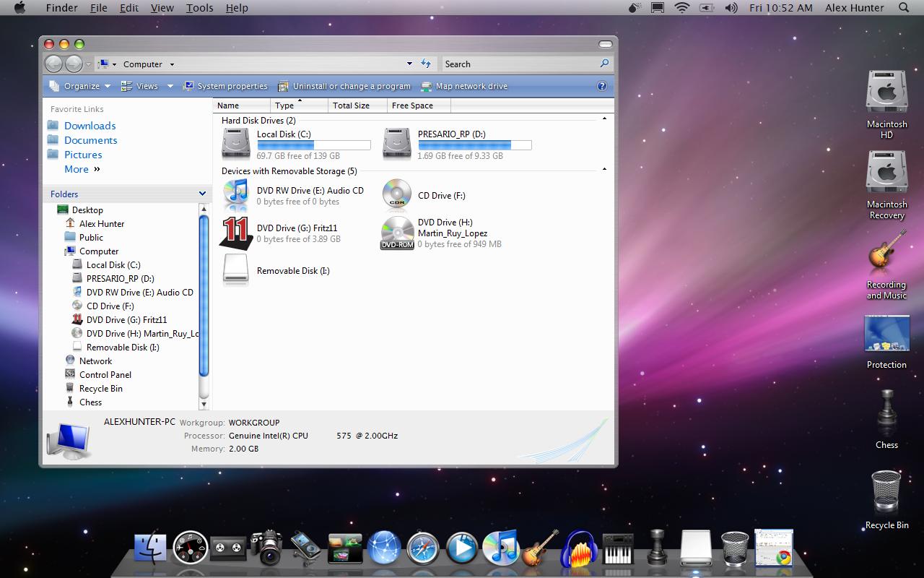Collapse the Folders pane
The width and height of the screenshot is (924, 578).
[x=202, y=194]
